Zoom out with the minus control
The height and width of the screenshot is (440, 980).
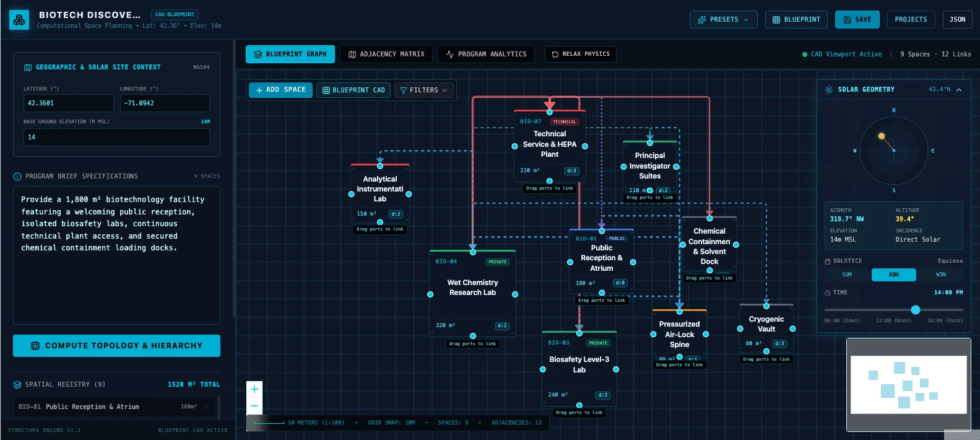tap(254, 406)
